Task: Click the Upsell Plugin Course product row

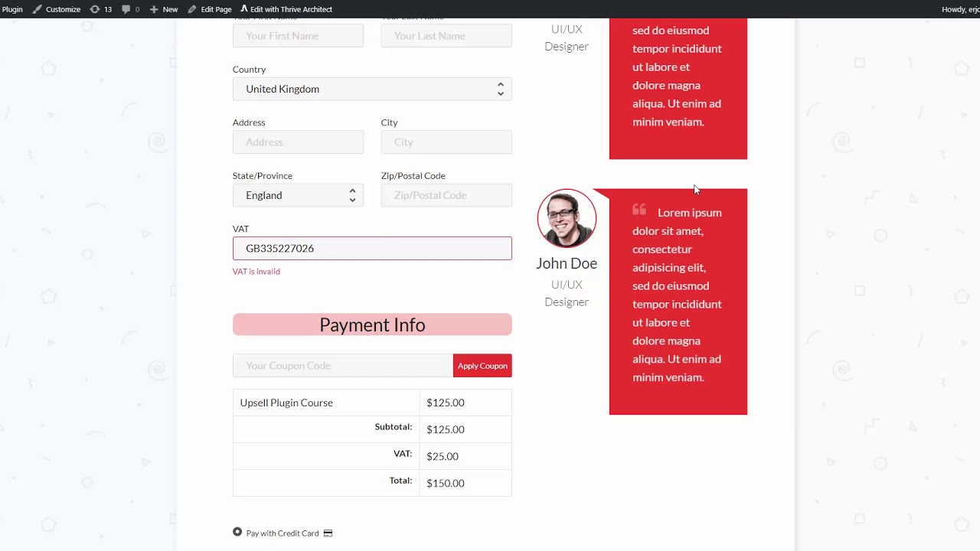Action: point(372,403)
